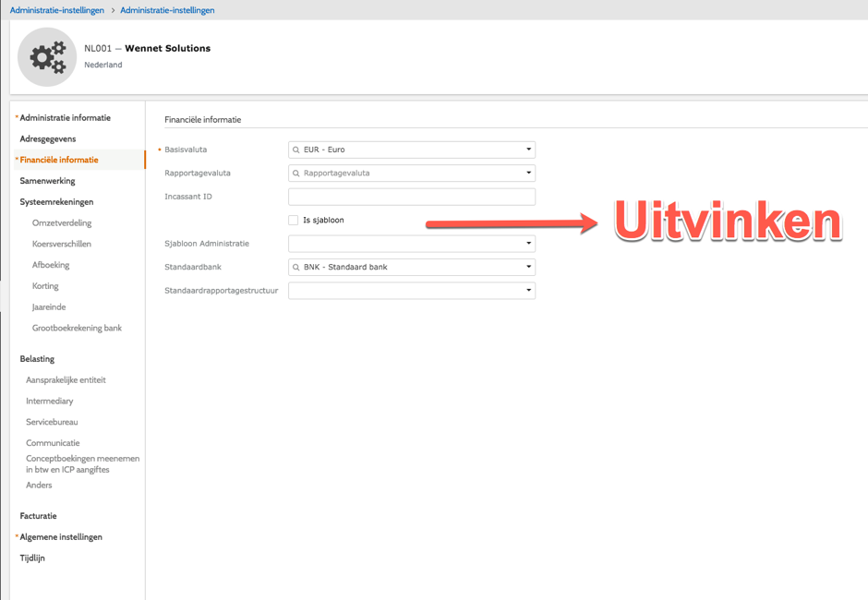Open Algemene instellingen in sidebar

point(61,537)
